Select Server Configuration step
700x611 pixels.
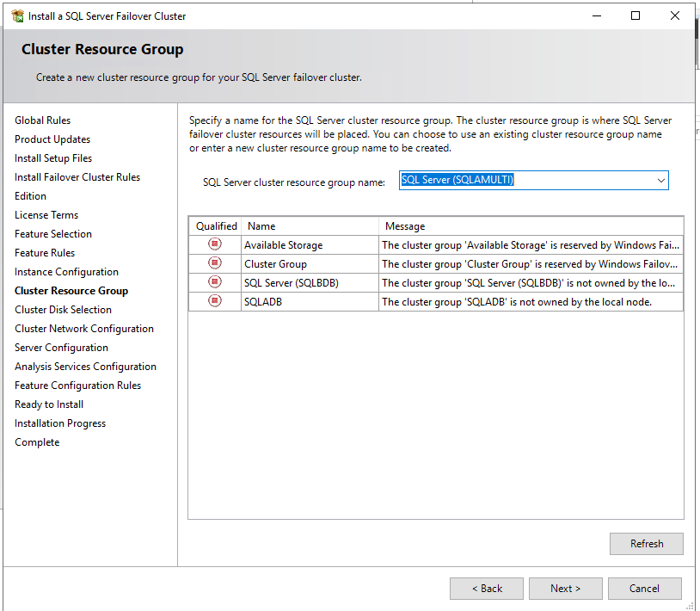(61, 348)
